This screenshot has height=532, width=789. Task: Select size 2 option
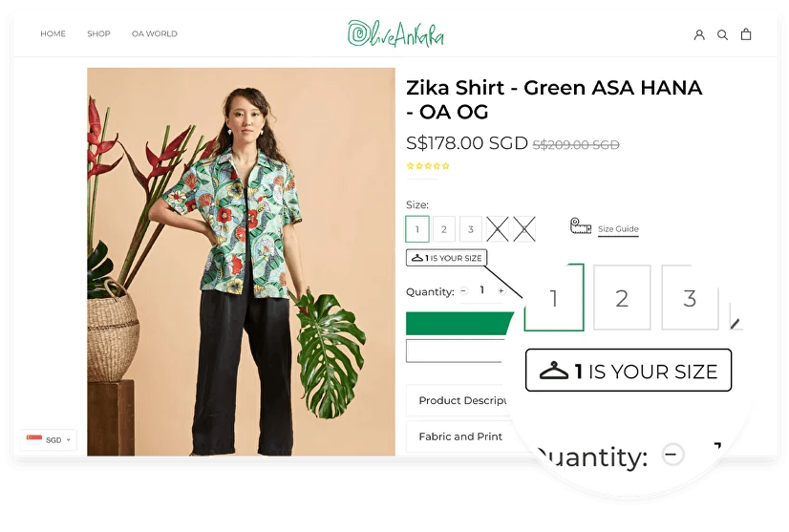point(444,229)
